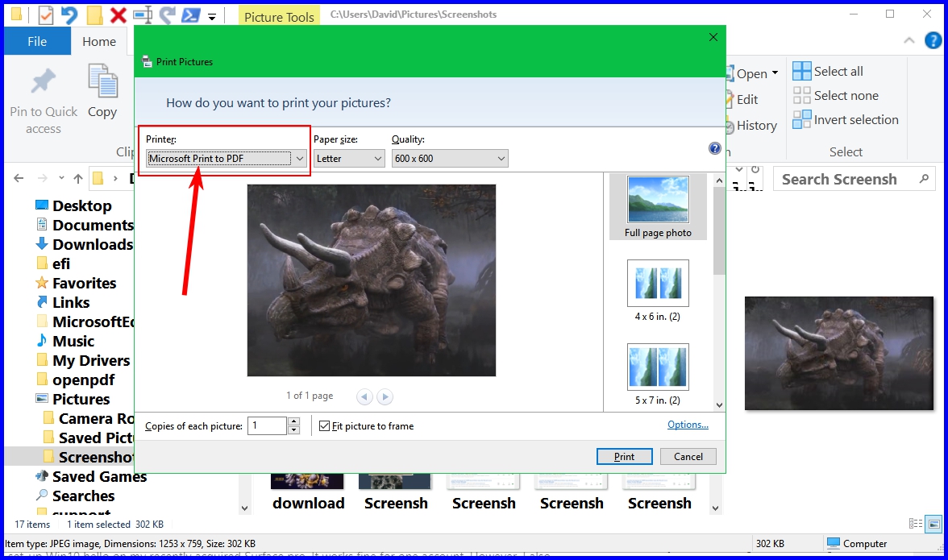This screenshot has width=948, height=560.
Task: Toggle Fit picture to frame checkbox
Action: [x=325, y=426]
